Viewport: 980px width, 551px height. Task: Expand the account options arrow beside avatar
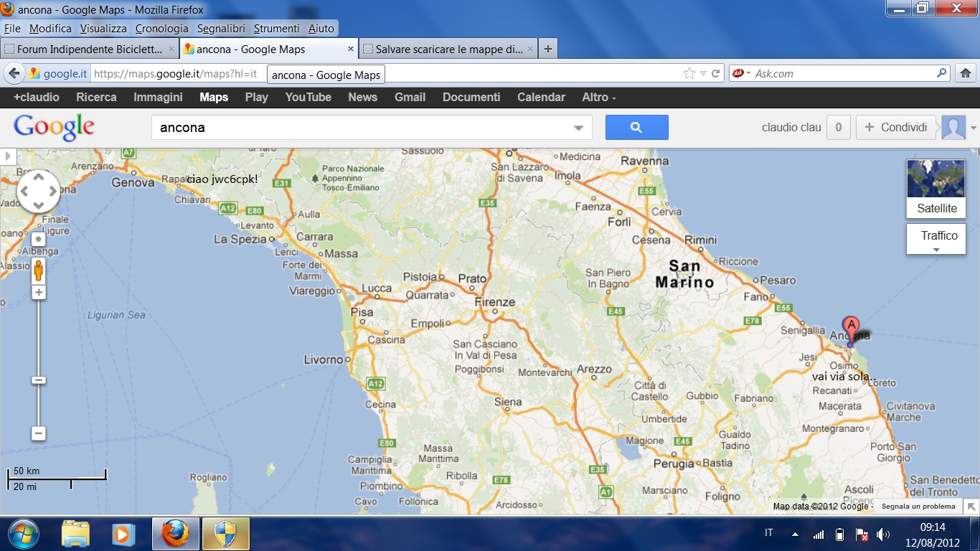point(974,128)
